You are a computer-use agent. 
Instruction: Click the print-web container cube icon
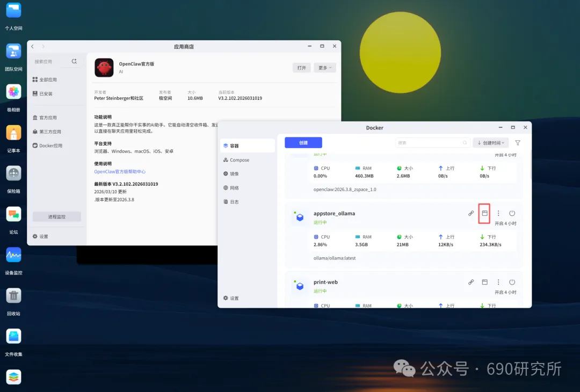point(300,286)
